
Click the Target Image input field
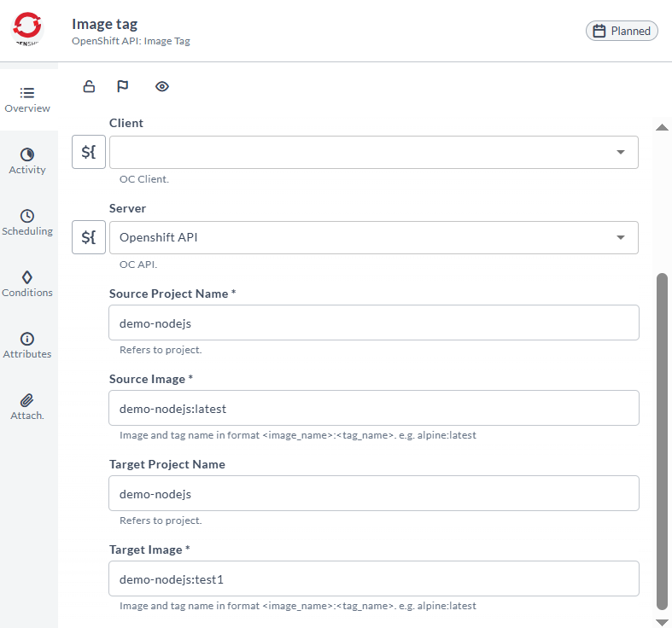374,579
